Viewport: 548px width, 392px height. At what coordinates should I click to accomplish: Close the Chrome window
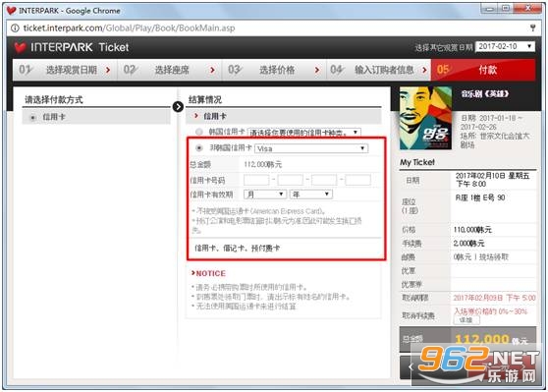tap(528, 9)
